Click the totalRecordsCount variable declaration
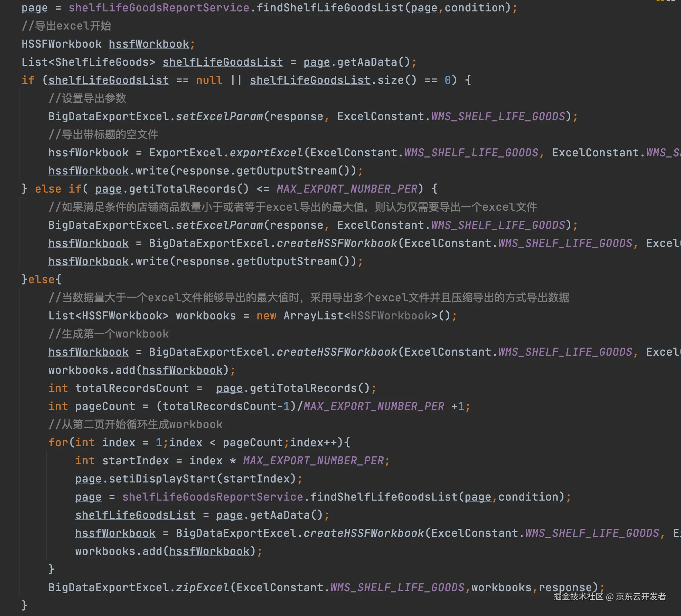 [x=132, y=388]
